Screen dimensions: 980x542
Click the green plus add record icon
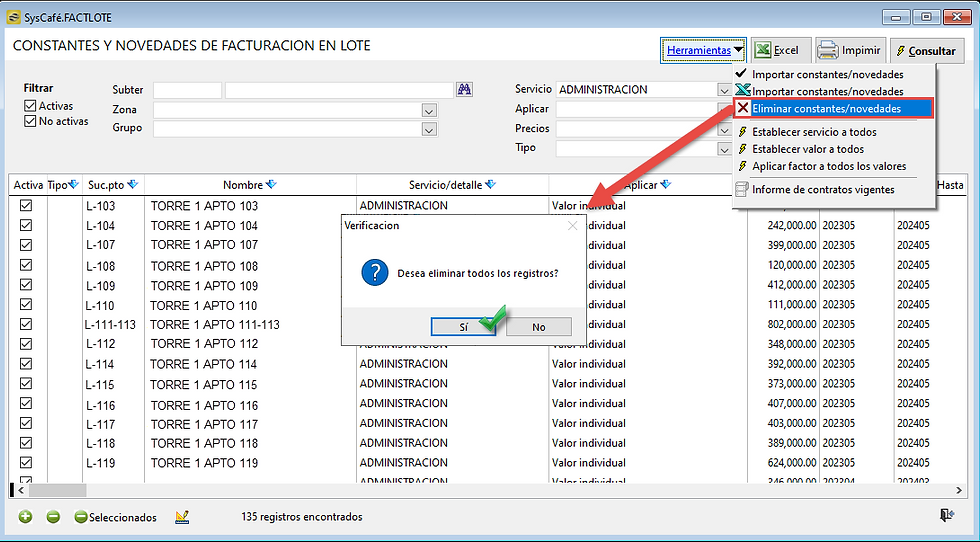(x=25, y=517)
